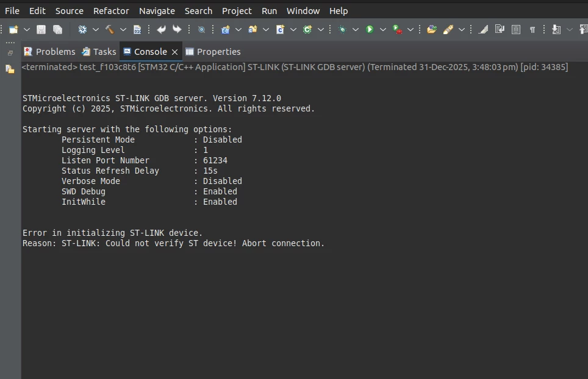
Task: Click the 'Could not verify ST device' error line
Action: pos(173,244)
